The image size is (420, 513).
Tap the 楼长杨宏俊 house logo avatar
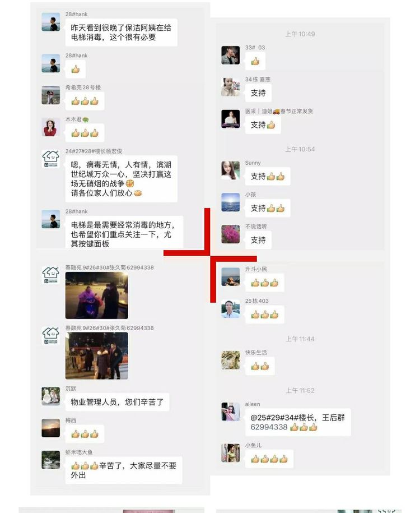click(x=50, y=159)
